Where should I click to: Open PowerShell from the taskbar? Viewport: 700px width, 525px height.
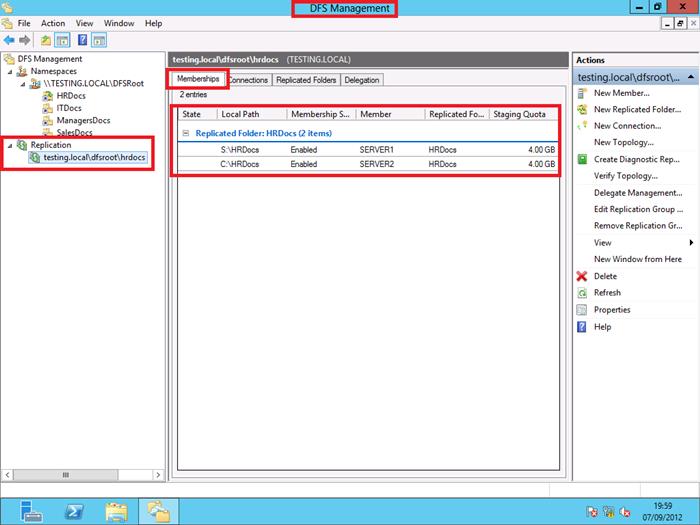click(73, 511)
